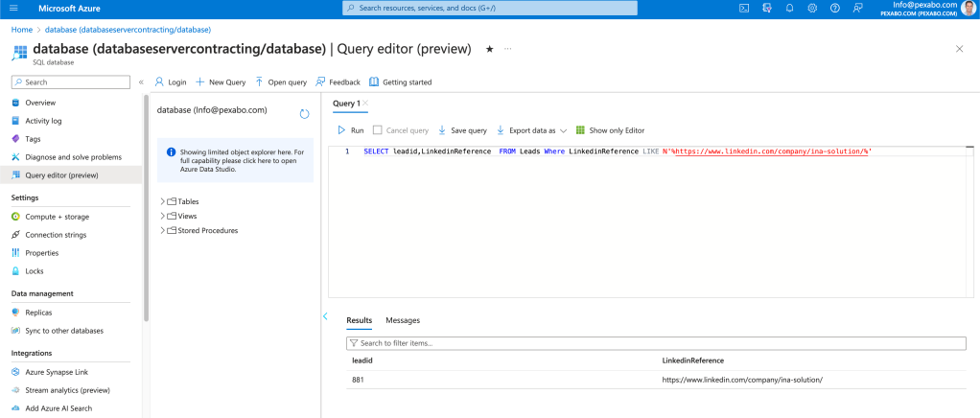Click the sidebar vertical scrollbar

(x=147, y=208)
